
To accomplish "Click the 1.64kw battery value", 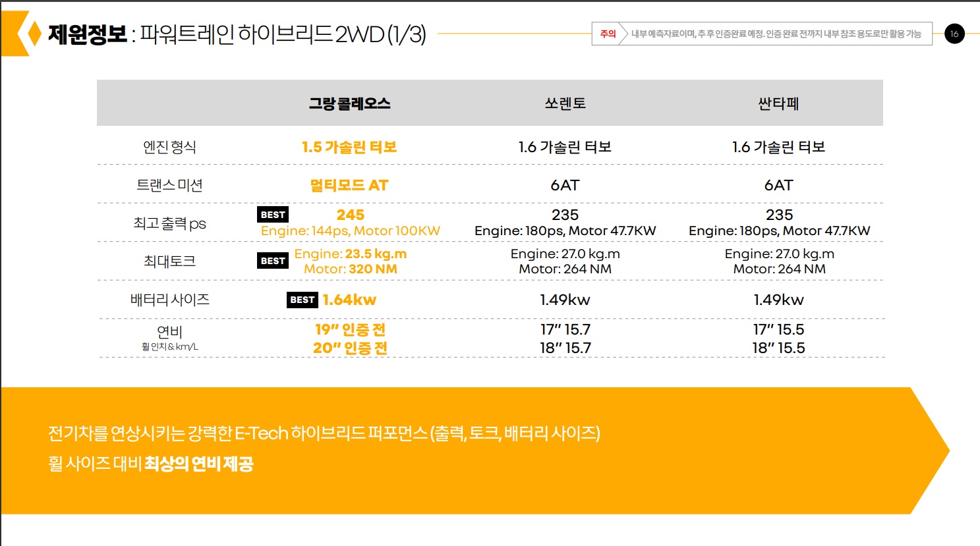I will (x=349, y=300).
